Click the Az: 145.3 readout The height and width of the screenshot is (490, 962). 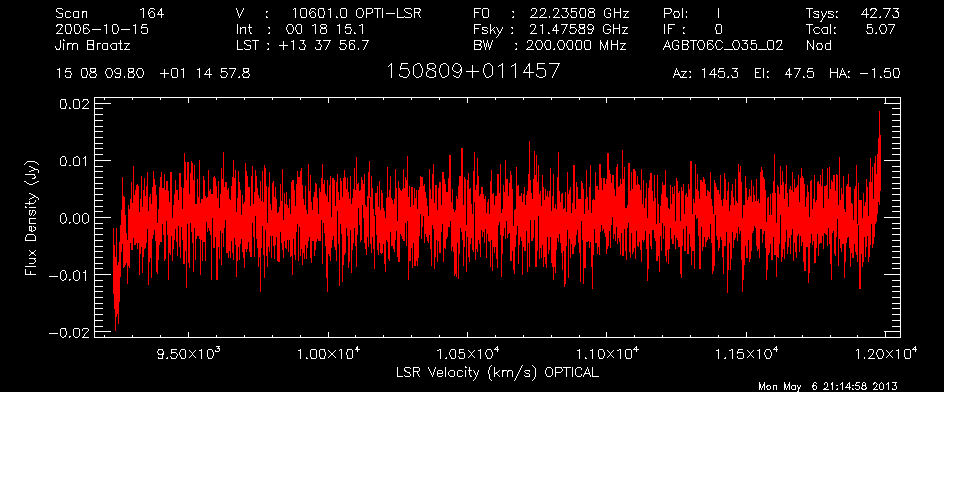(x=706, y=74)
